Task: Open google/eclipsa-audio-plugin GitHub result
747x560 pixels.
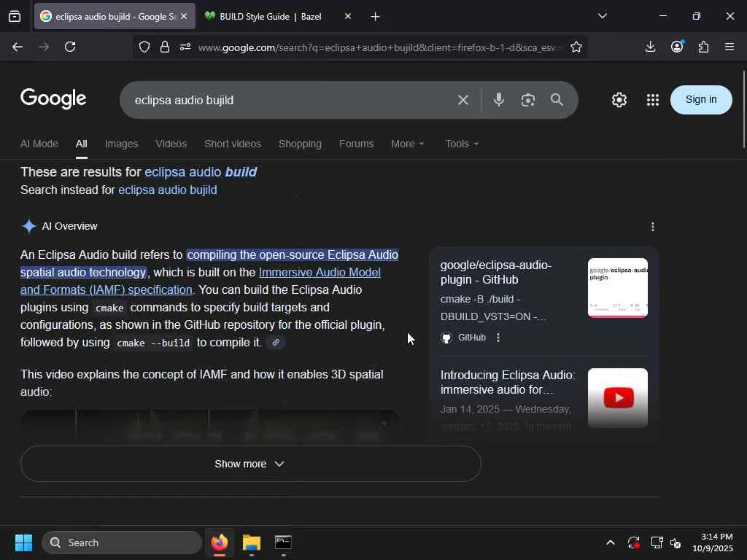Action: click(495, 273)
